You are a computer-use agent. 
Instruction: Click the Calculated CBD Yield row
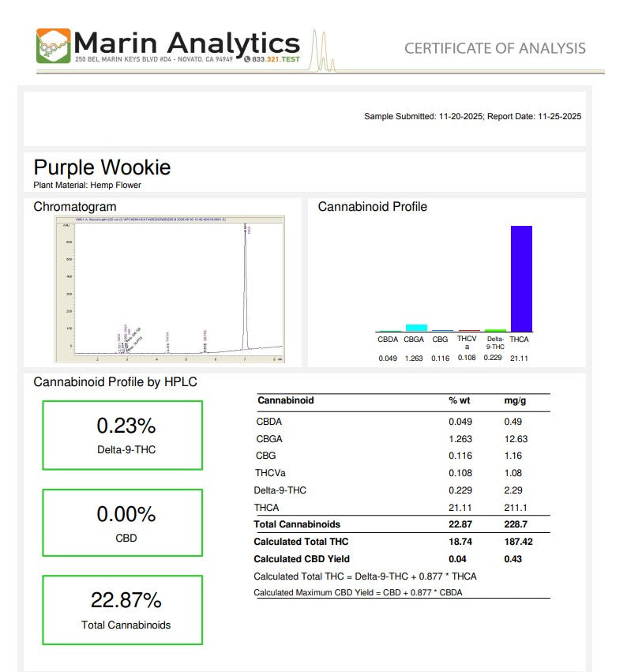tap(401, 559)
